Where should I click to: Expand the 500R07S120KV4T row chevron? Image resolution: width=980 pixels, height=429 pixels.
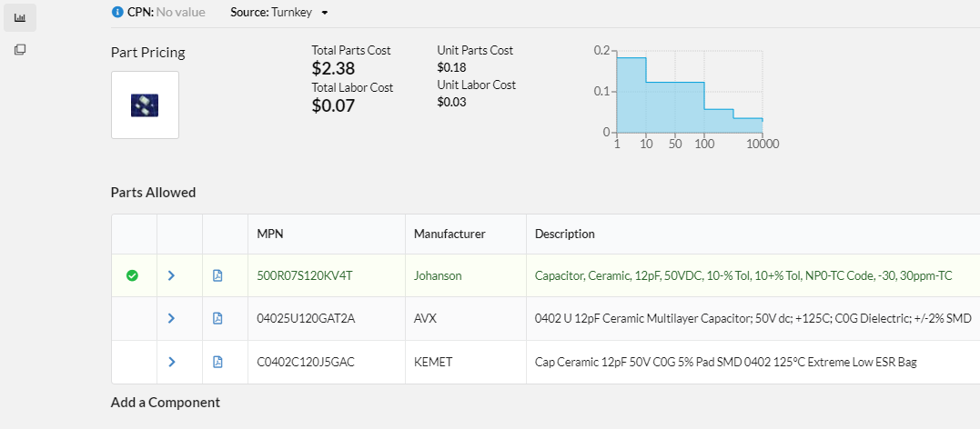[x=171, y=275]
